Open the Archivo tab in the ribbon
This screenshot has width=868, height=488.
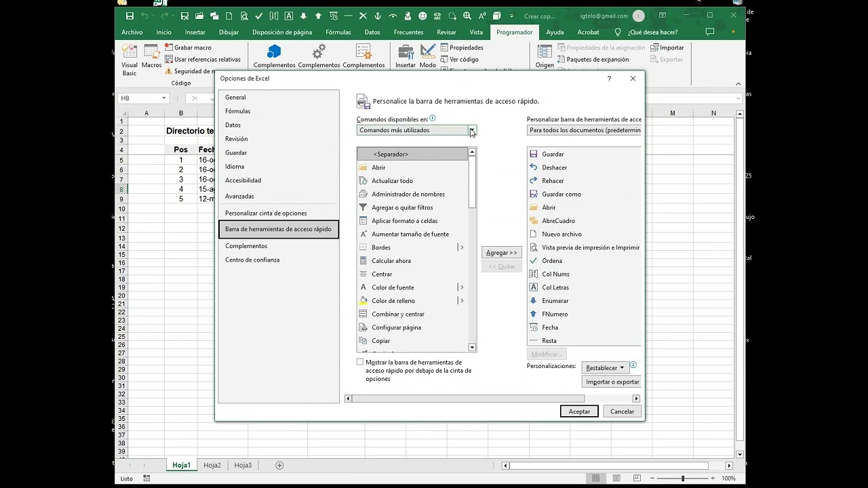(132, 33)
